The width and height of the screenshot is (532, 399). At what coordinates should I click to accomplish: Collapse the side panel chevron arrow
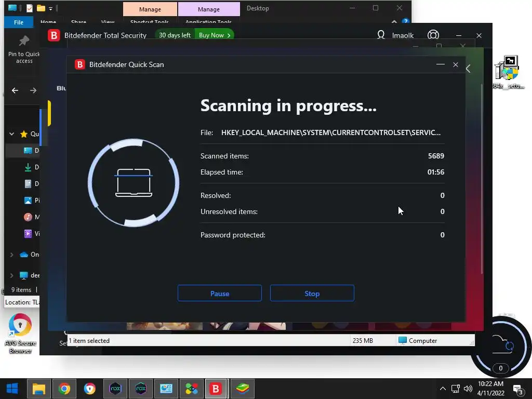[468, 69]
